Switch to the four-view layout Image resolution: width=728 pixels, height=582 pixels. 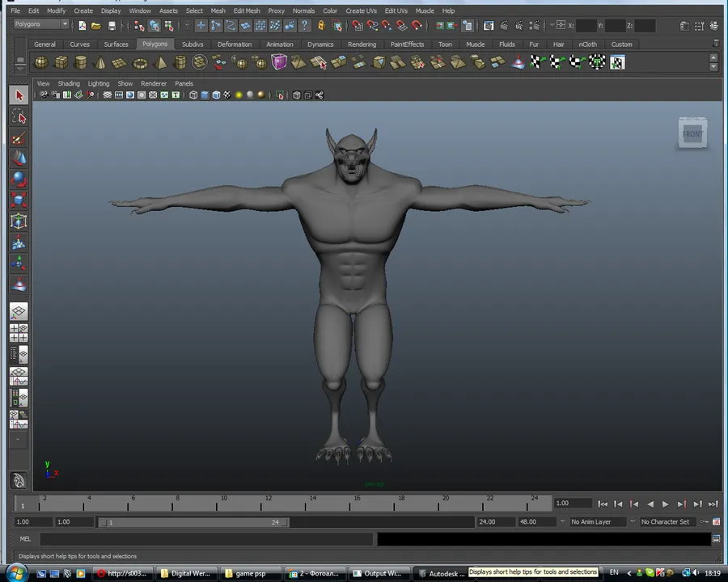[19, 332]
